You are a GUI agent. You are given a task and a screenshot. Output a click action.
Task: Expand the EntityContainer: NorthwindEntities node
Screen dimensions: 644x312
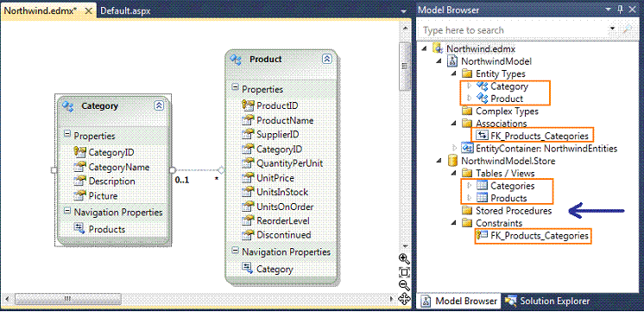pos(454,148)
